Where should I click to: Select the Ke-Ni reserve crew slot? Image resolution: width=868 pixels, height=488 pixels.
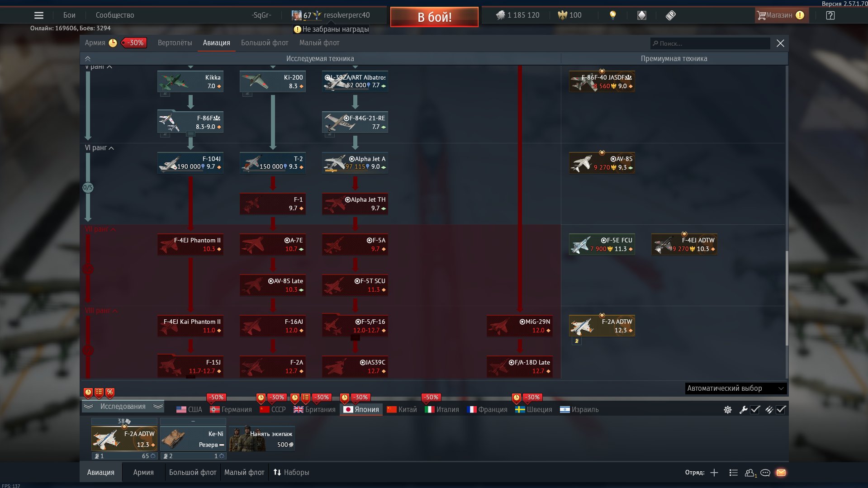[x=193, y=439]
